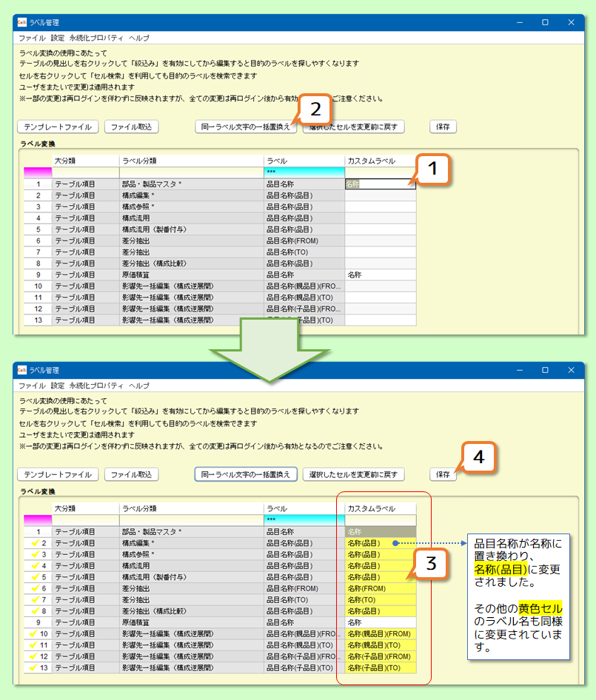The width and height of the screenshot is (596, 700).
Task: Click checkmark icon on row 12, lower window
Action: pos(33,656)
